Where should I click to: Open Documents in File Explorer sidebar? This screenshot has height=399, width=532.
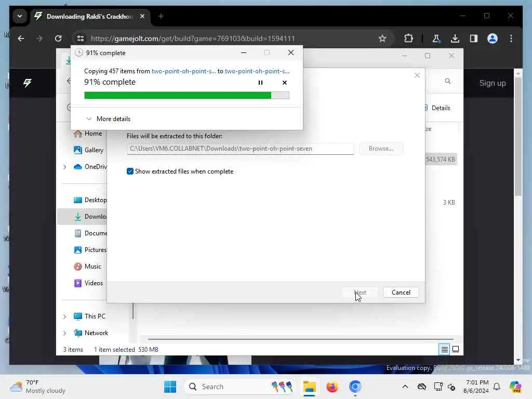[90, 233]
